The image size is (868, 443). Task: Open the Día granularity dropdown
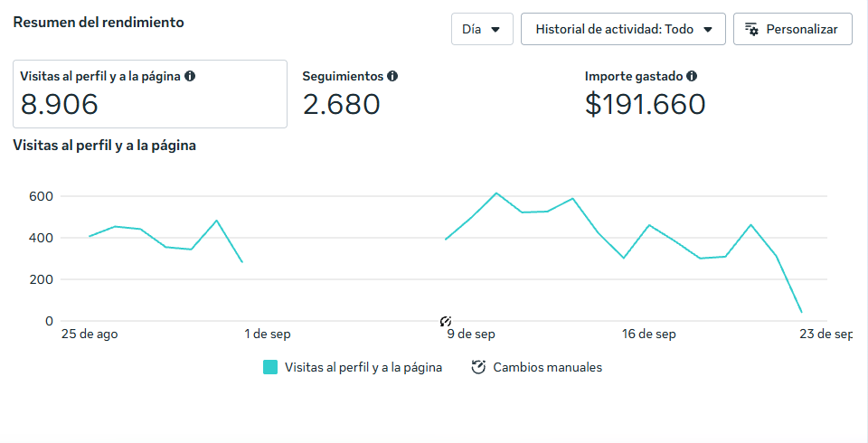click(x=482, y=29)
